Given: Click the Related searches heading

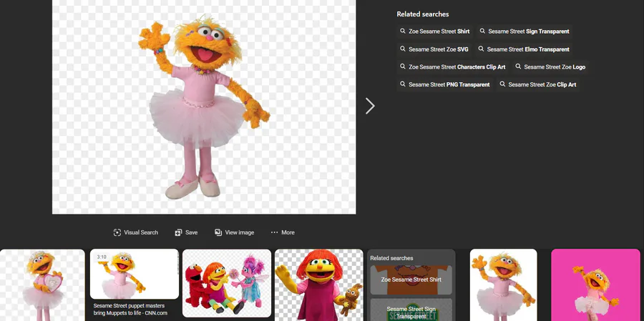Looking at the screenshot, I should tap(423, 14).
